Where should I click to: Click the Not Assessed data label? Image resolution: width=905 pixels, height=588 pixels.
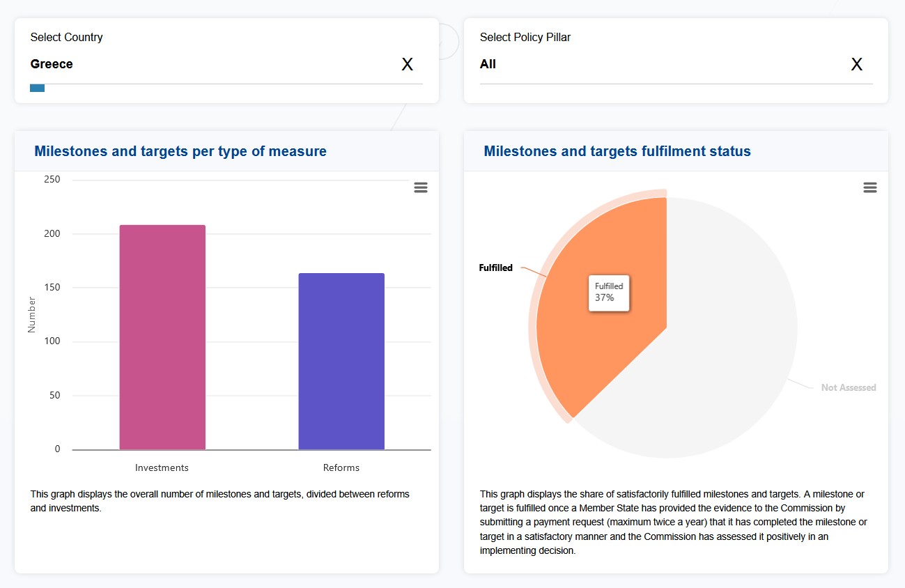848,387
